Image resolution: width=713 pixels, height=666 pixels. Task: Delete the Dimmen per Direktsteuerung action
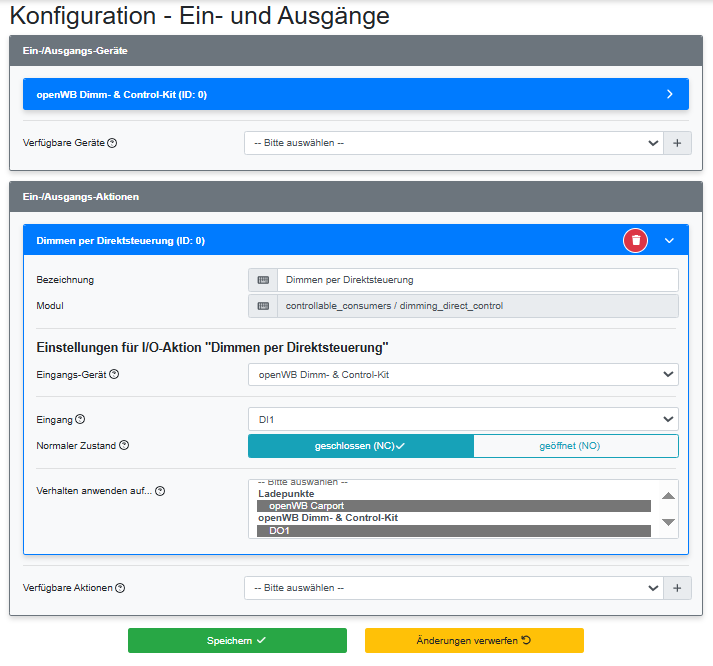click(635, 240)
